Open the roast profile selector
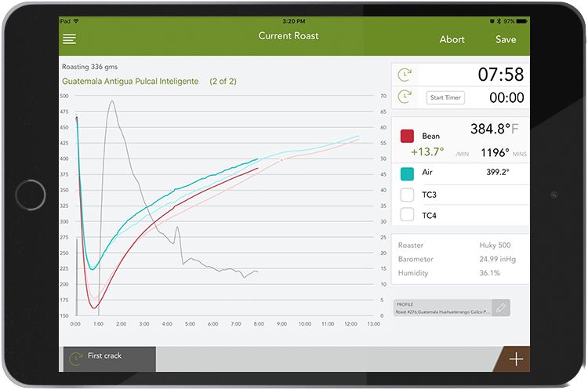Viewport: 588px width, 390px height. 443,308
